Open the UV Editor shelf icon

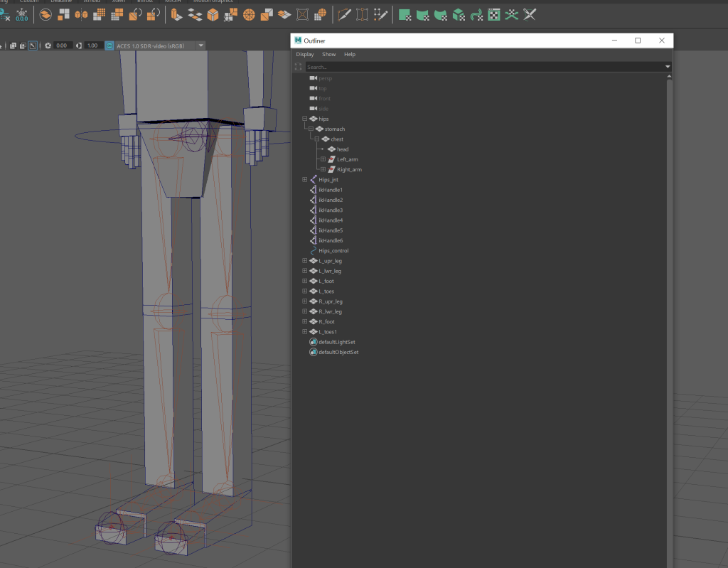point(494,15)
